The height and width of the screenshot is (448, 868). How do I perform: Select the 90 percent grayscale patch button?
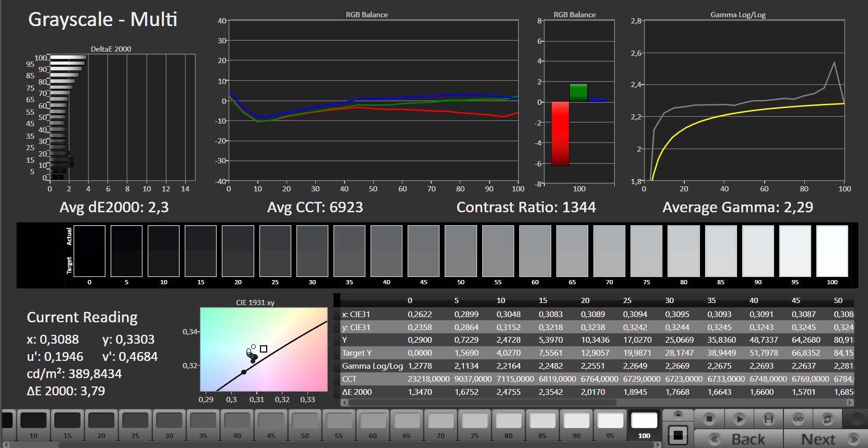pos(576,426)
